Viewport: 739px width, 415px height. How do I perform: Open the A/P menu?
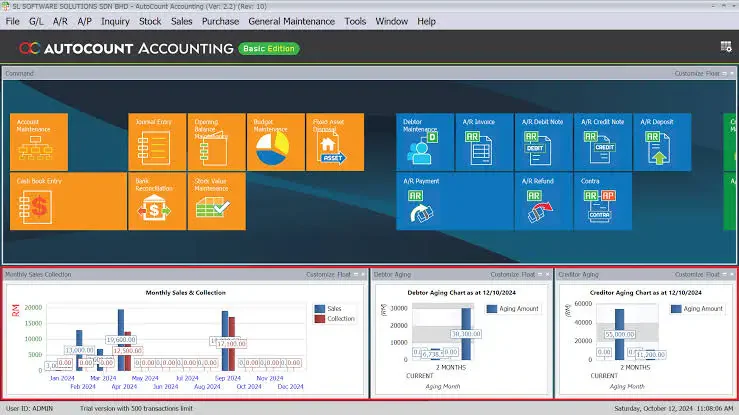pos(84,21)
